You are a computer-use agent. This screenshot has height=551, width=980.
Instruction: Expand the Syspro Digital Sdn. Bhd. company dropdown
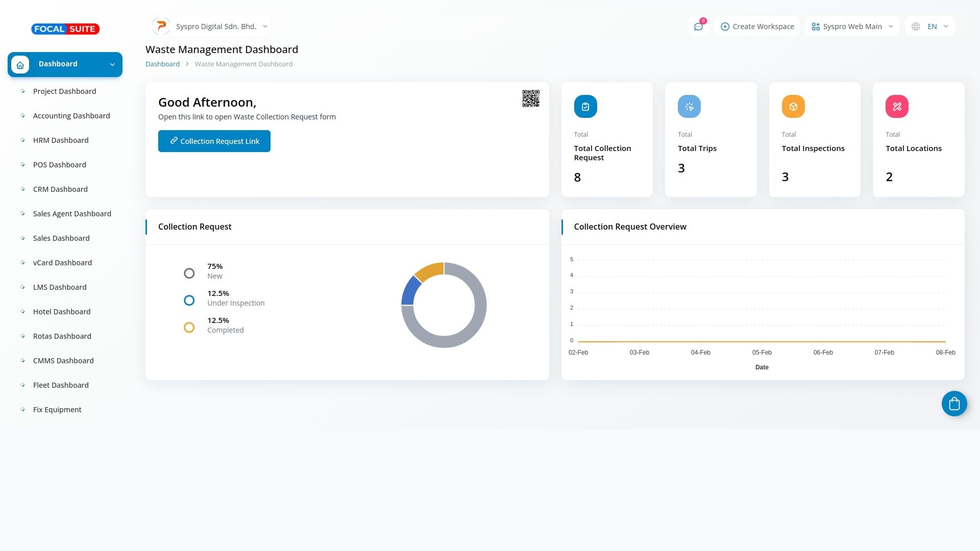tap(210, 27)
